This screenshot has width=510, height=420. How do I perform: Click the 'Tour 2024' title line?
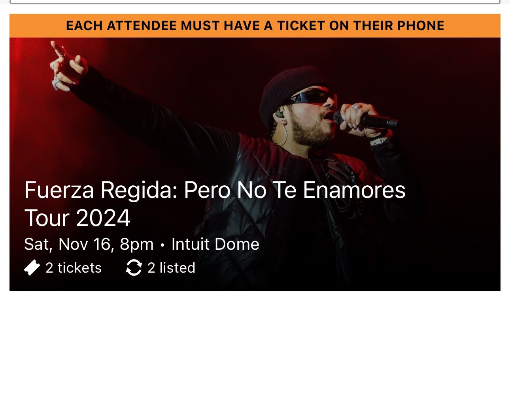pyautogui.click(x=77, y=218)
